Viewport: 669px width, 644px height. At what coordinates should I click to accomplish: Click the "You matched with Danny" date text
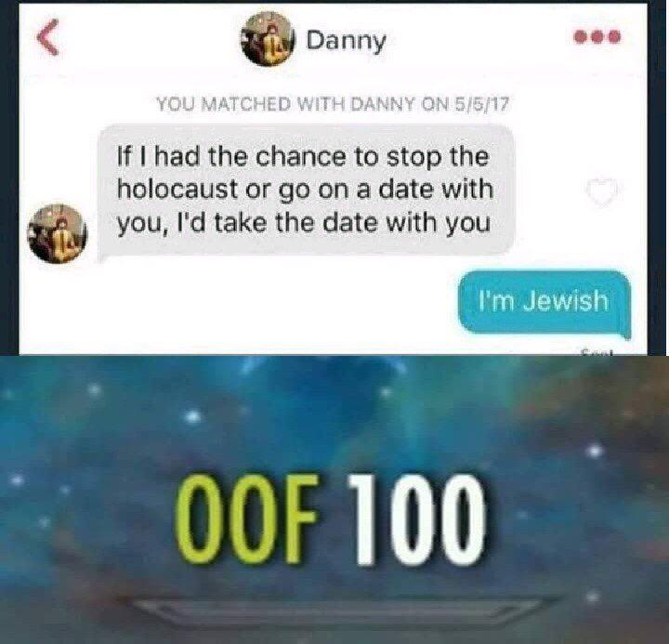333,104
